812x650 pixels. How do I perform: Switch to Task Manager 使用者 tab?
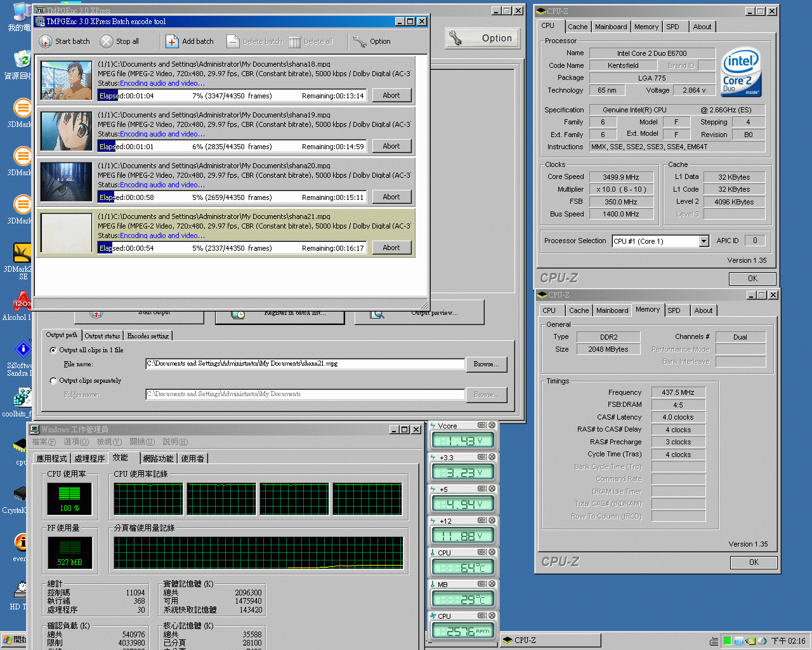[193, 458]
